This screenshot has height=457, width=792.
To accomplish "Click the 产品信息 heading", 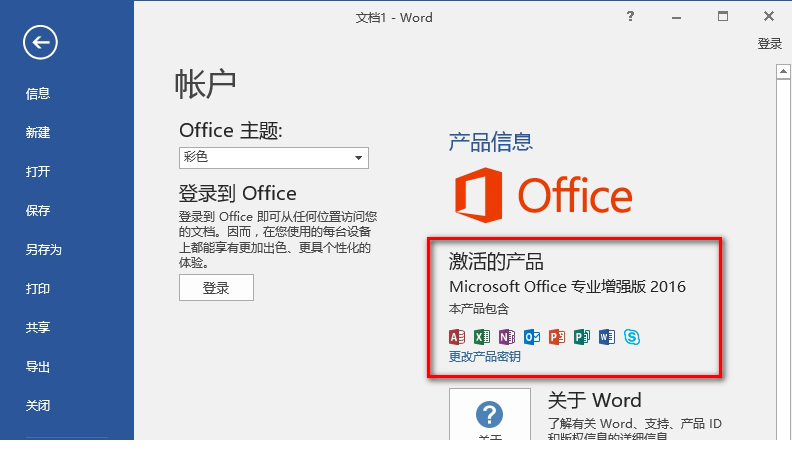I will click(490, 142).
